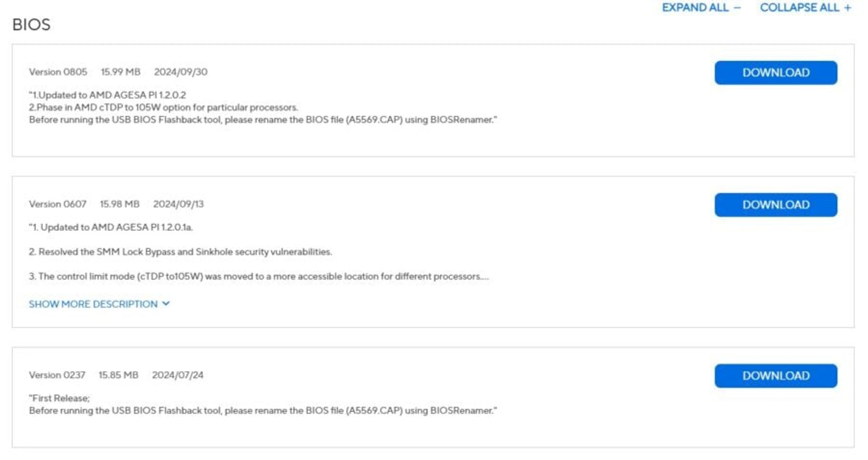Select the Version 0237 label
This screenshot has width=868, height=460.
[57, 375]
